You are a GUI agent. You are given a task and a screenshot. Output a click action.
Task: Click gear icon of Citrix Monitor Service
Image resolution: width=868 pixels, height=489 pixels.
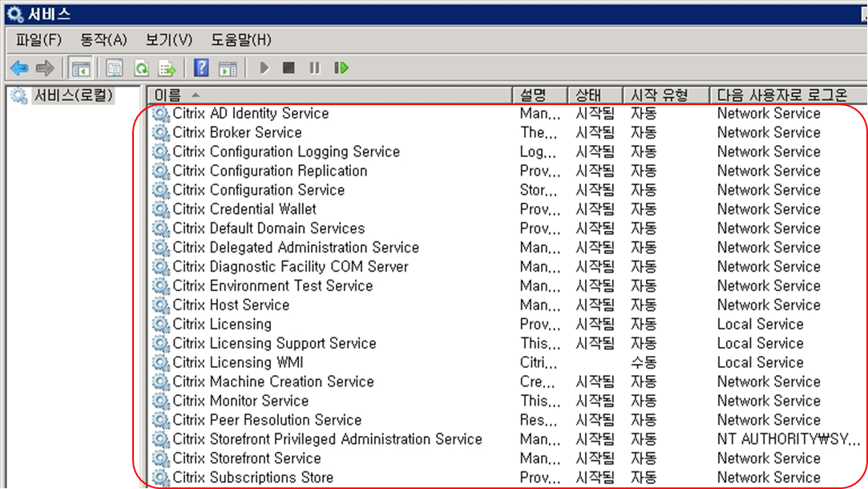160,401
